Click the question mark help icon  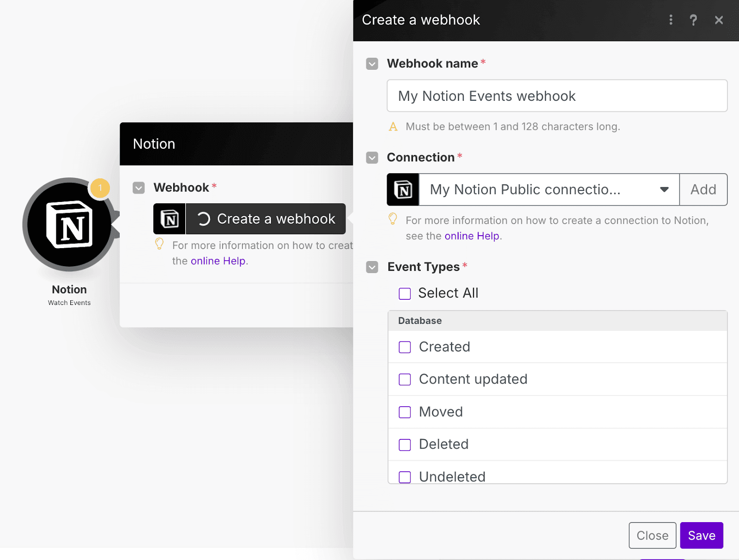coord(693,20)
